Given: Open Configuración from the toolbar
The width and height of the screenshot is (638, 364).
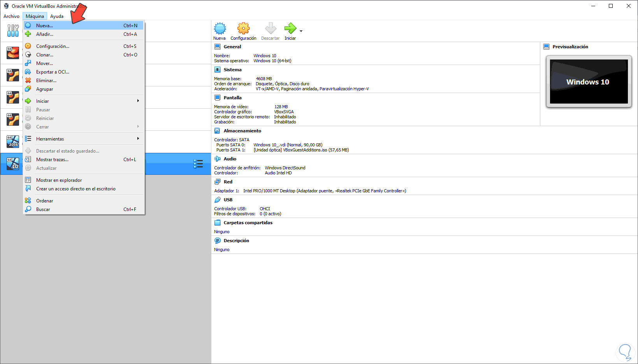Looking at the screenshot, I should [x=244, y=28].
